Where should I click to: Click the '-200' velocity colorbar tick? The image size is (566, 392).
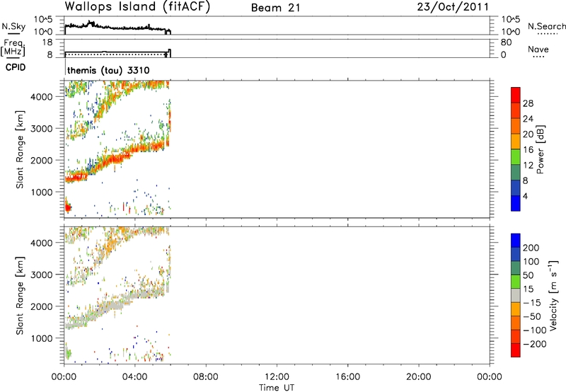[x=534, y=344]
